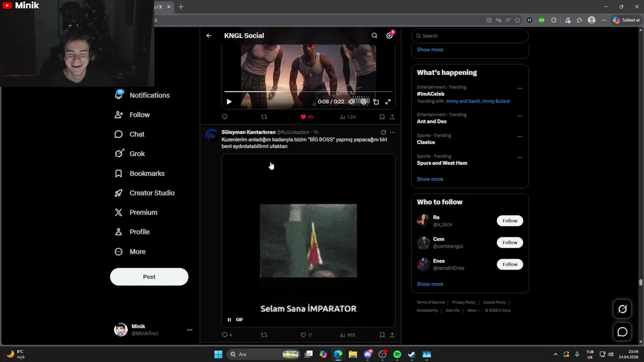Reply to GIF post with 4 replies

click(227, 335)
